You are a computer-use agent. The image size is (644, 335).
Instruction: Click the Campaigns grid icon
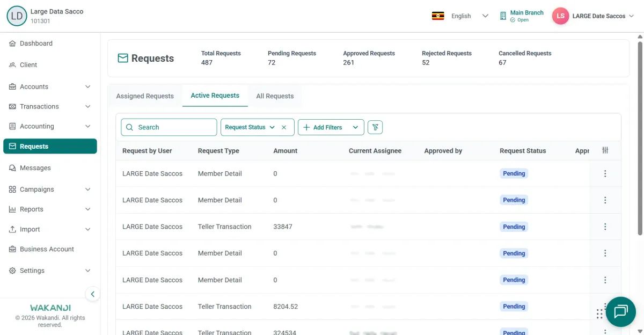click(12, 190)
